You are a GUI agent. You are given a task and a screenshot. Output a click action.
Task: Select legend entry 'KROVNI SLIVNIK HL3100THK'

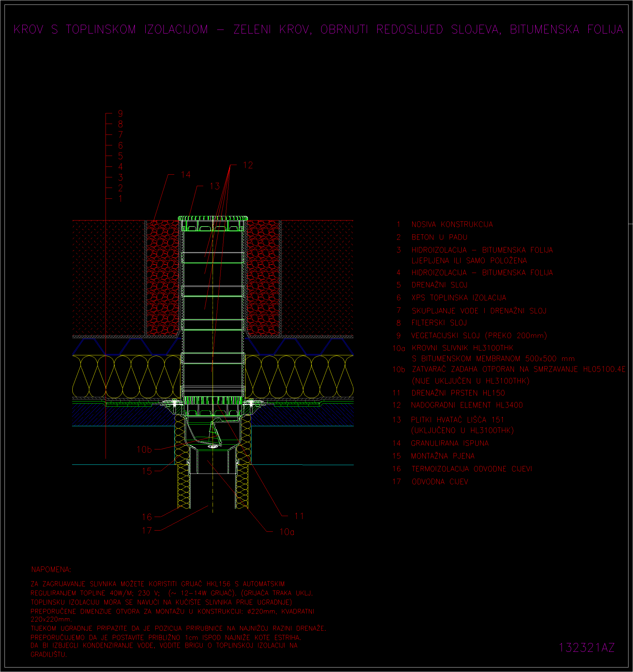[462, 348]
